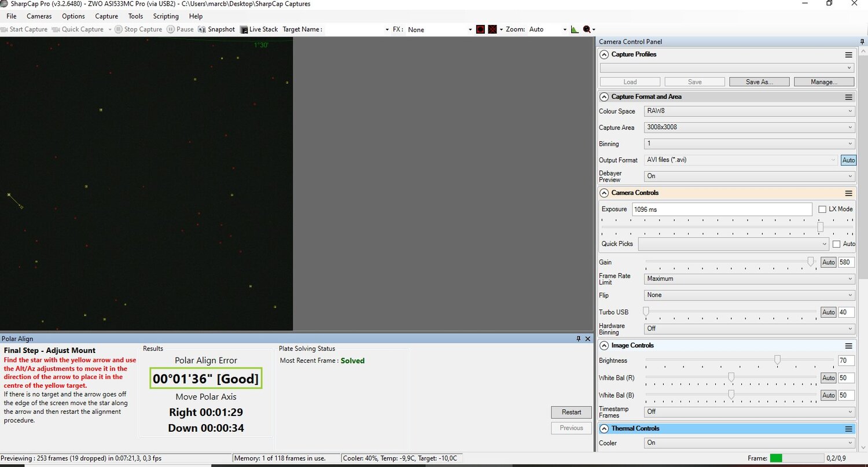Pin the Camera Control Panel

[862, 42]
